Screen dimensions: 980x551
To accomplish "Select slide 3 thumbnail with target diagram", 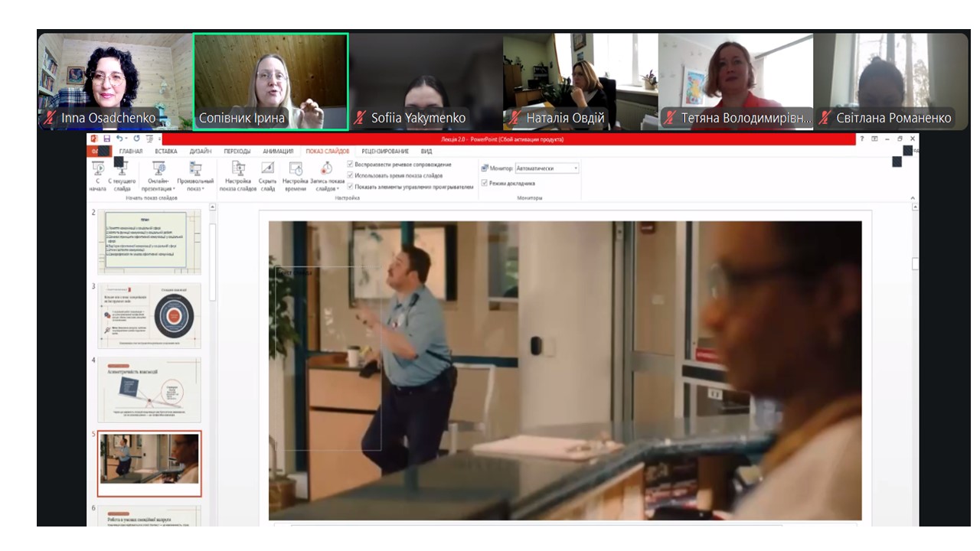I will pyautogui.click(x=149, y=315).
